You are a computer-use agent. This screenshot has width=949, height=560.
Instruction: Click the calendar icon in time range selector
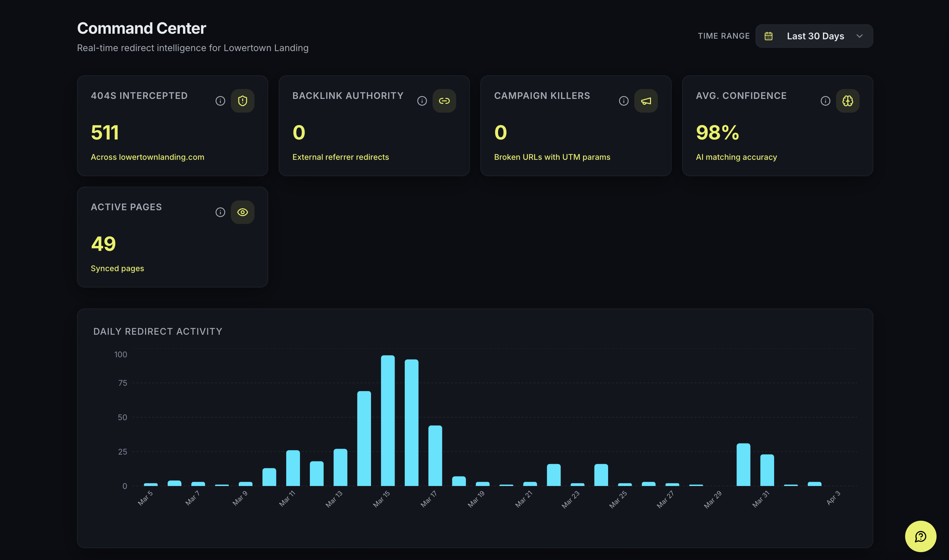click(769, 36)
